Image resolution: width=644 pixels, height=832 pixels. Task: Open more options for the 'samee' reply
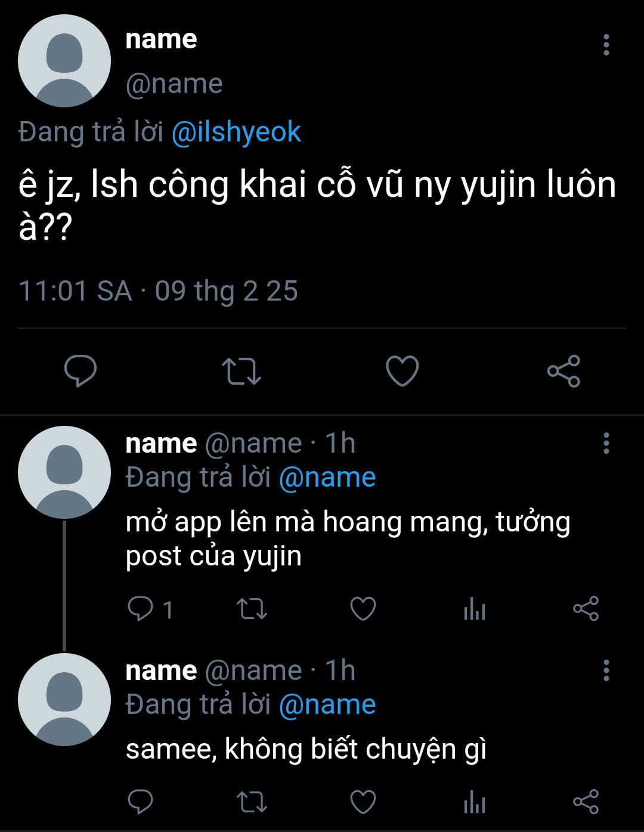(606, 671)
